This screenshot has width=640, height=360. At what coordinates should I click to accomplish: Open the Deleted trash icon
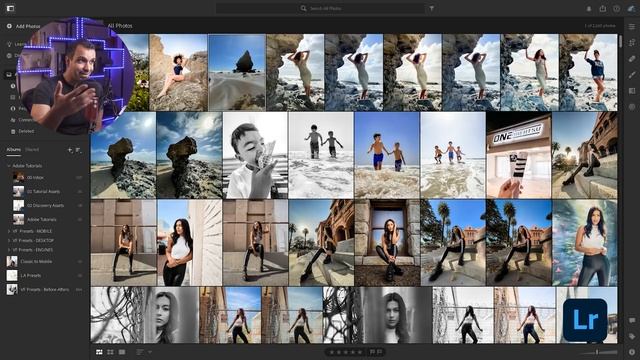tap(13, 131)
